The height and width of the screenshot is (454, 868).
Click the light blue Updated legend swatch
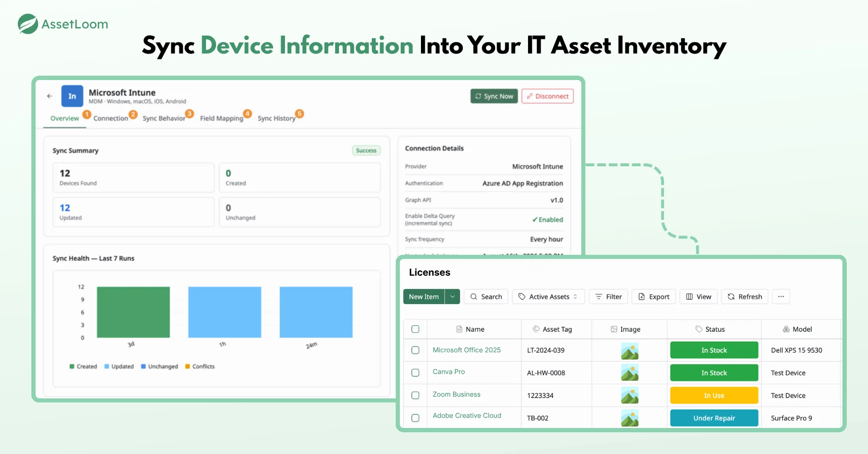click(107, 366)
